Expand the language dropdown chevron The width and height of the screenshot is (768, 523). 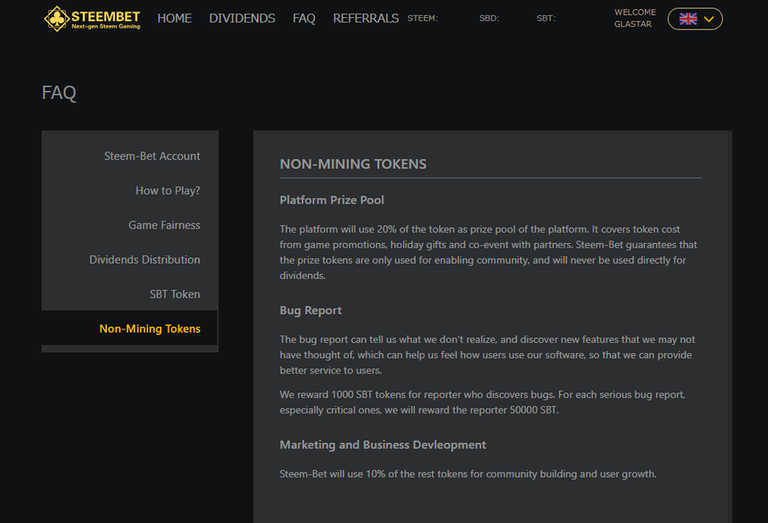(x=709, y=19)
